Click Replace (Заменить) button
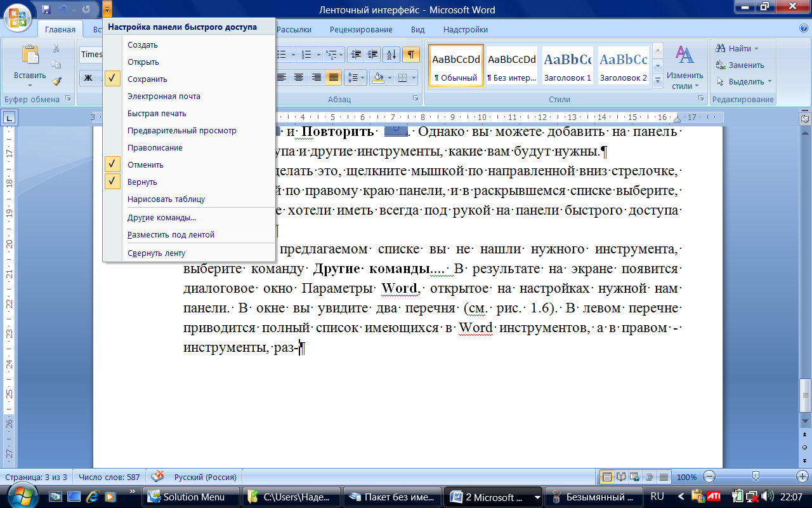Screen dimensions: 812x508 pyautogui.click(x=740, y=65)
